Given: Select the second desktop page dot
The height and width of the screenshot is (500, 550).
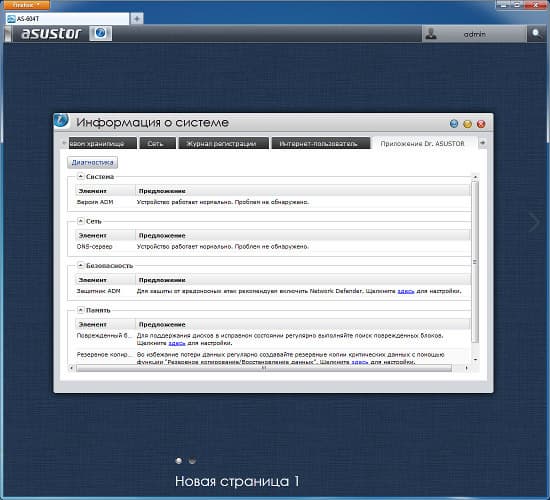Looking at the screenshot, I should click(x=192, y=461).
